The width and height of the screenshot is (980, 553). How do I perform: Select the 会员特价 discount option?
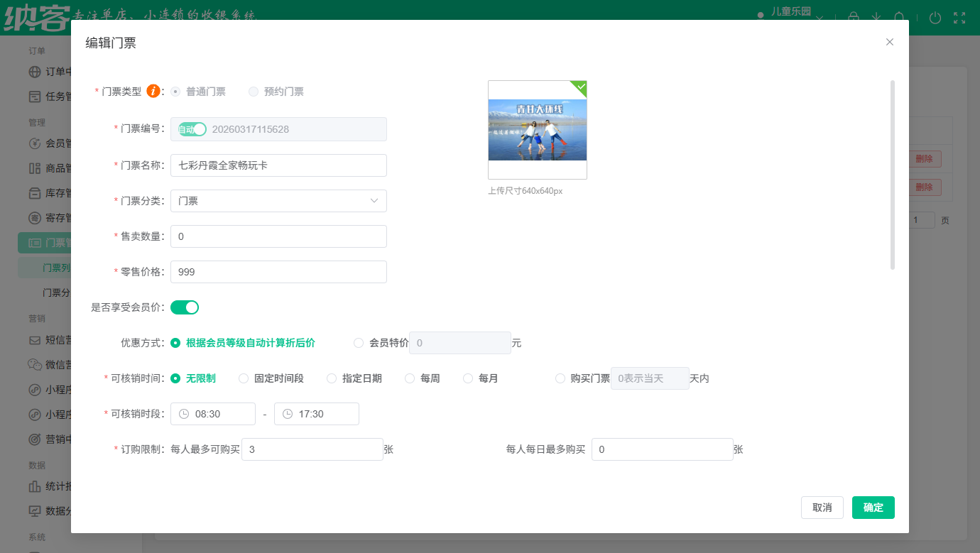click(x=359, y=343)
